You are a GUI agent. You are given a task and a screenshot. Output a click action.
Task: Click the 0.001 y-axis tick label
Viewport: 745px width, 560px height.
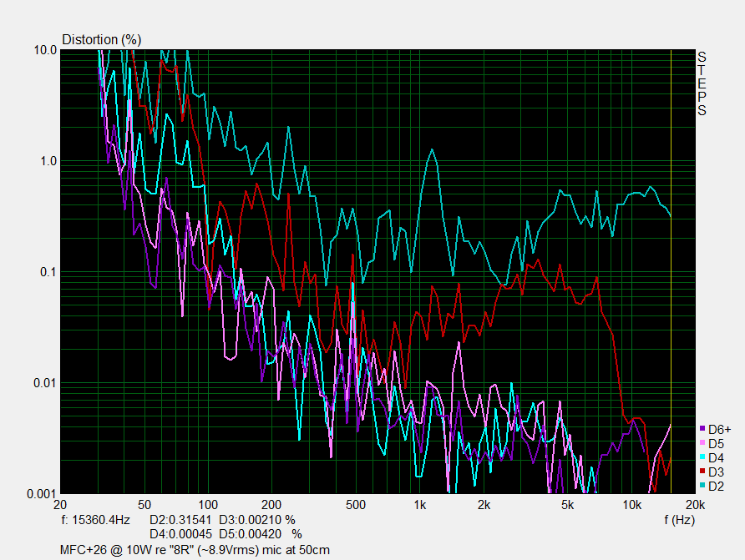click(42, 494)
